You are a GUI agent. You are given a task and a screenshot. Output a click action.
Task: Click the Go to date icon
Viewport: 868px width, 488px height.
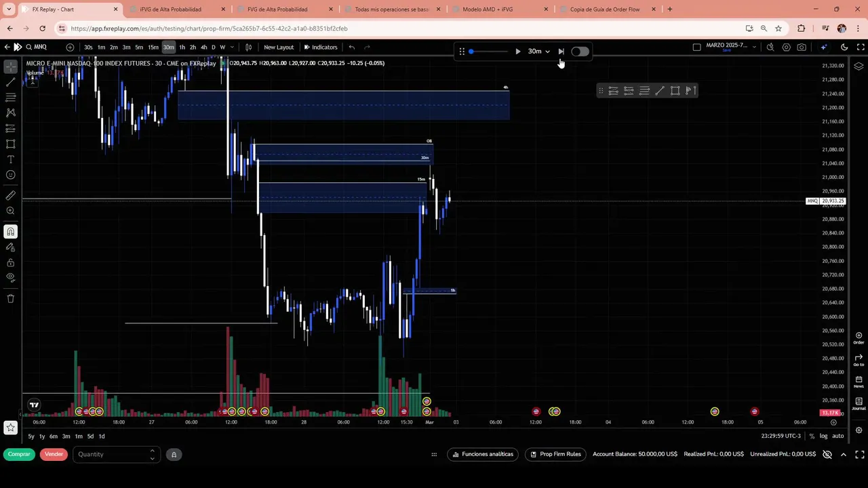(859, 359)
